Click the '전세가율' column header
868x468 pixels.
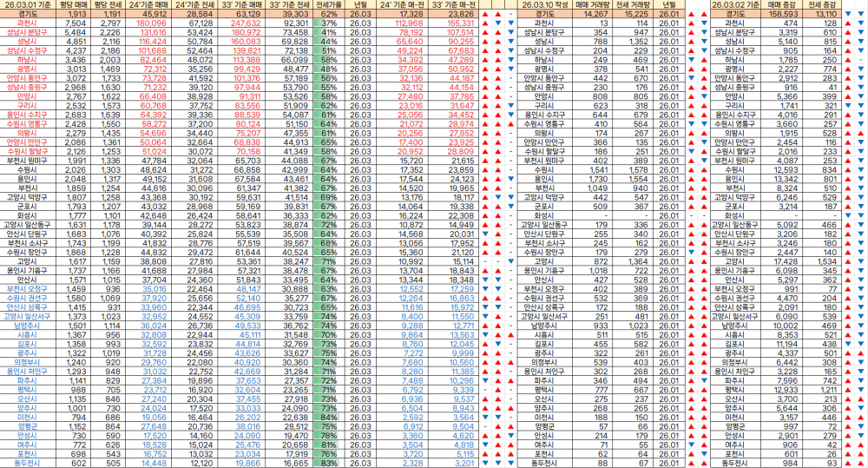328,4
